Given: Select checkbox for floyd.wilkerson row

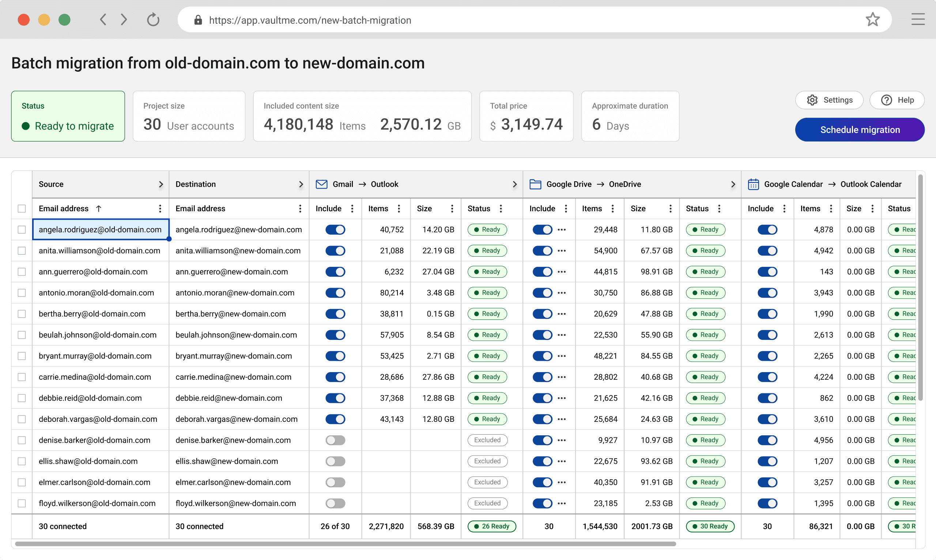Looking at the screenshot, I should tap(22, 503).
